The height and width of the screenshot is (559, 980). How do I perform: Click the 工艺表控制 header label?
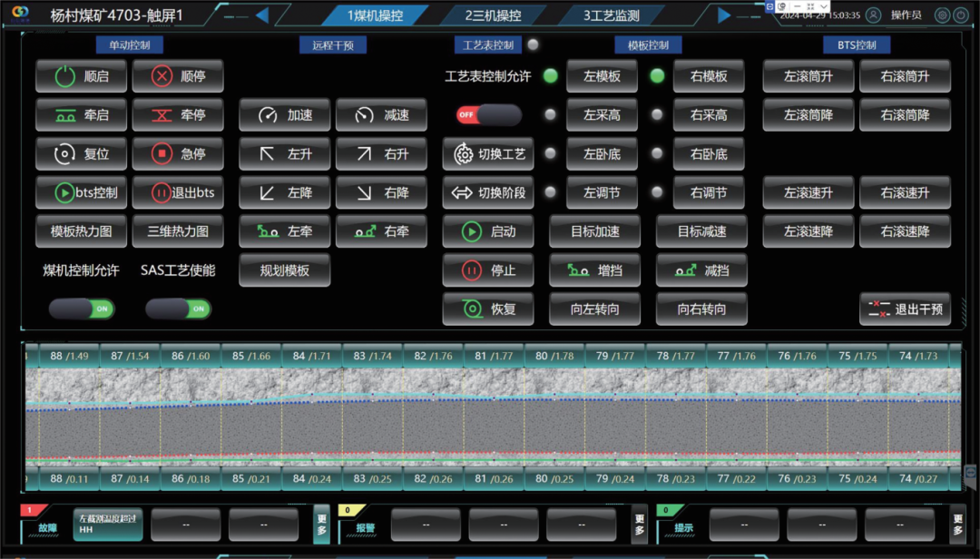[x=488, y=45]
